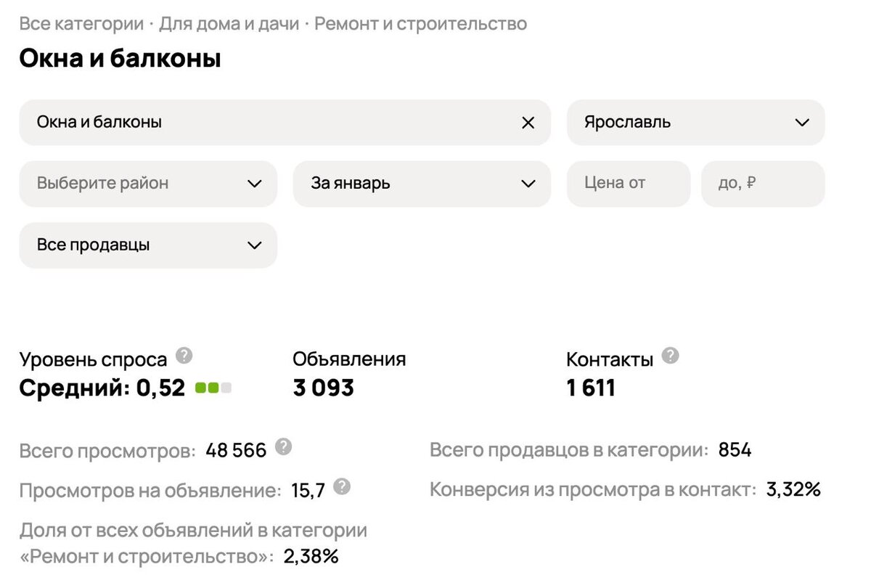Click help icon beside Просмотров на объявление
Screen dimensions: 871x588
(x=342, y=486)
